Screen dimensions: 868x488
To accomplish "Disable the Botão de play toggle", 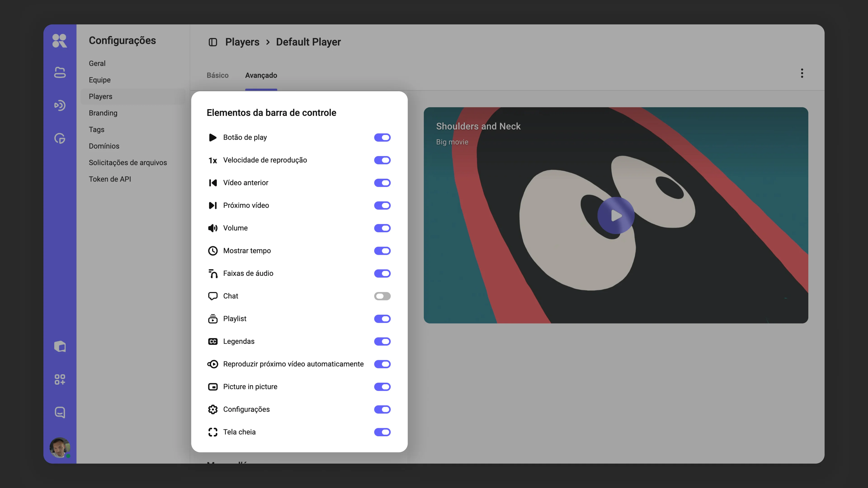I will 382,137.
